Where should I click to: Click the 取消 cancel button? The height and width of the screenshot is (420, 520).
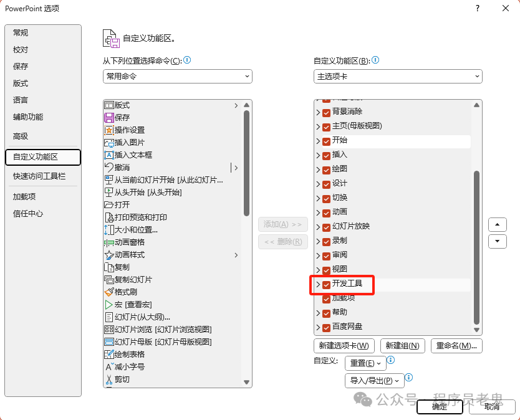[492, 407]
